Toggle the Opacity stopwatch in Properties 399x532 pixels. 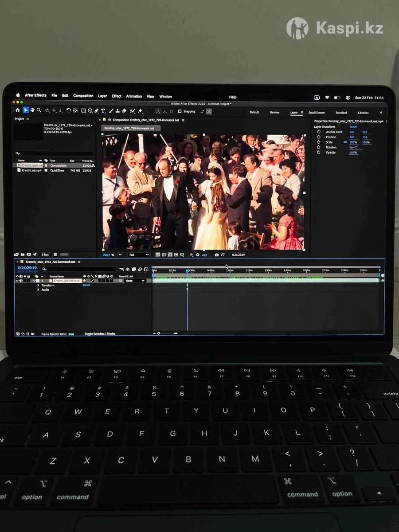coord(319,153)
